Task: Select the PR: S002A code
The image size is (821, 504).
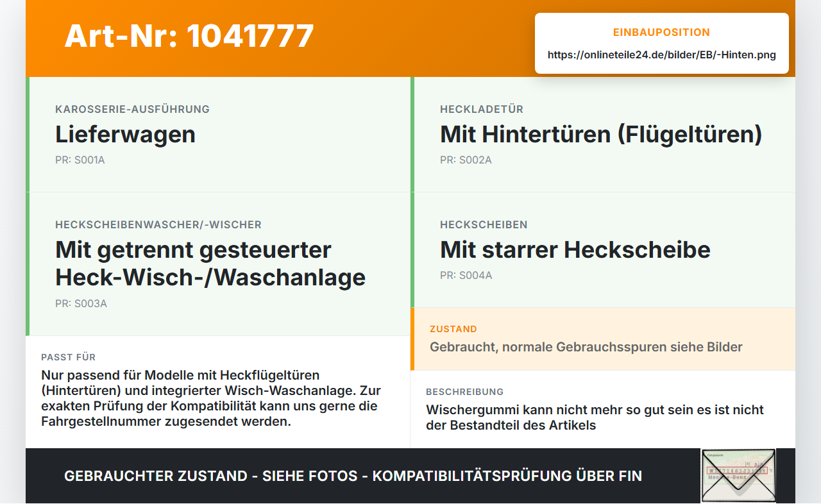Action: pos(466,160)
